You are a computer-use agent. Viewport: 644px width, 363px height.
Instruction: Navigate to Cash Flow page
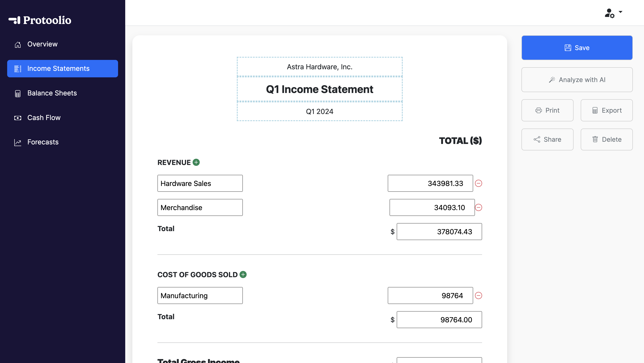(44, 118)
